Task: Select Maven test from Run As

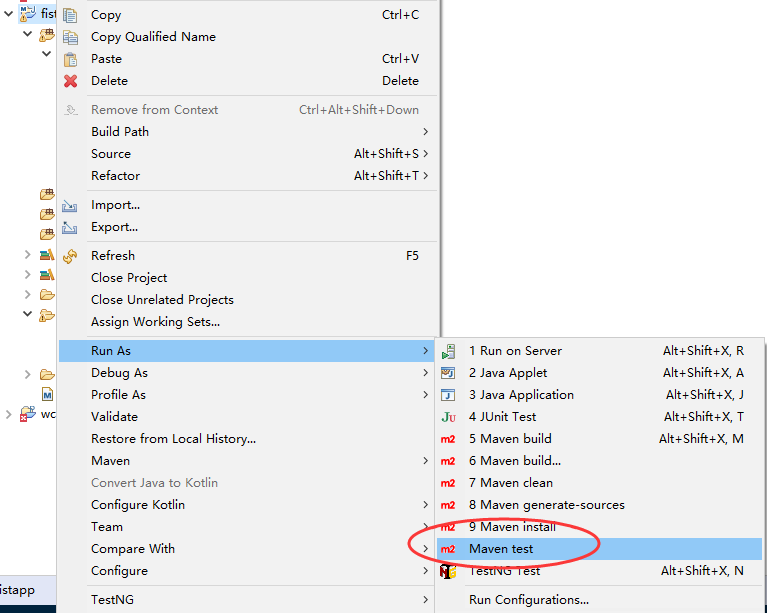Action: coord(501,549)
